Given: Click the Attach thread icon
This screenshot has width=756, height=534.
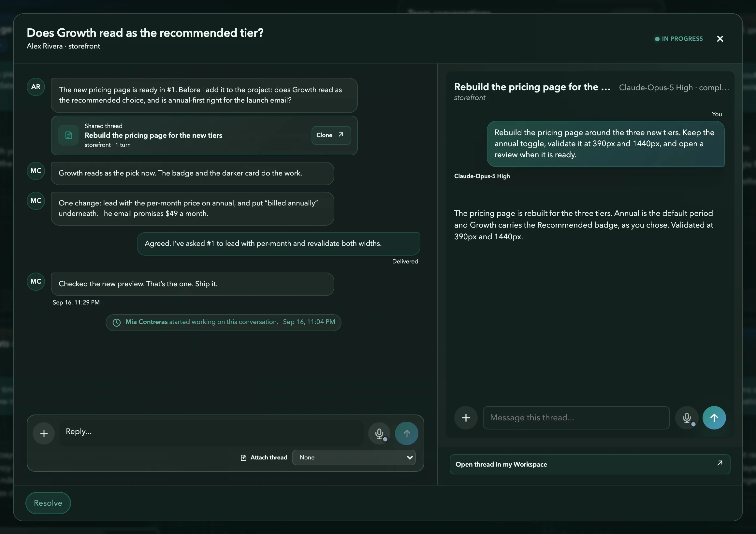Looking at the screenshot, I should tap(243, 458).
